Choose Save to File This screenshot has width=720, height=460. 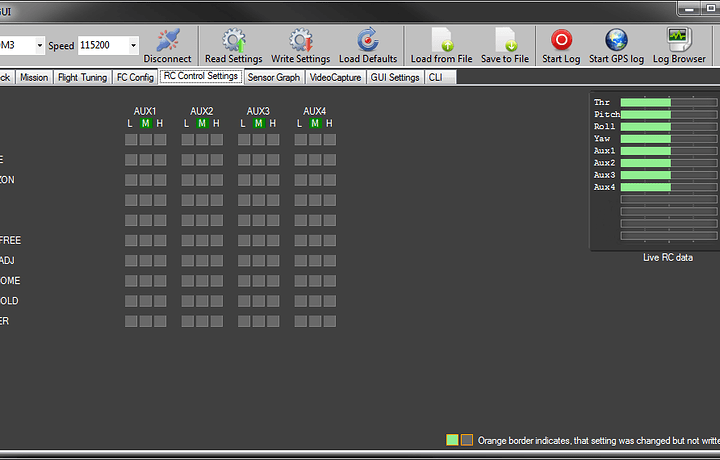pyautogui.click(x=505, y=45)
